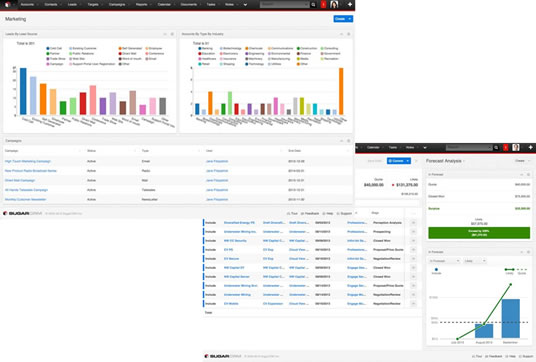Open Create button dropdown arrow in Marketing window
The height and width of the screenshot is (362, 536).
point(350,19)
